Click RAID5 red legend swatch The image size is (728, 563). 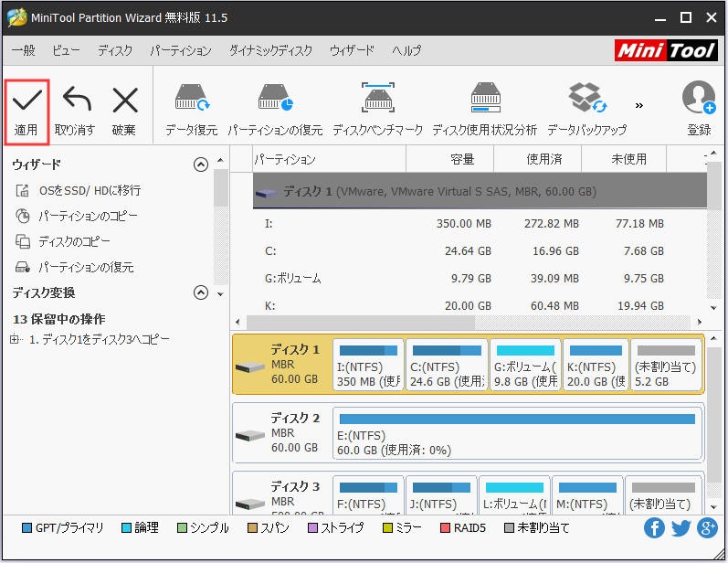click(x=445, y=528)
